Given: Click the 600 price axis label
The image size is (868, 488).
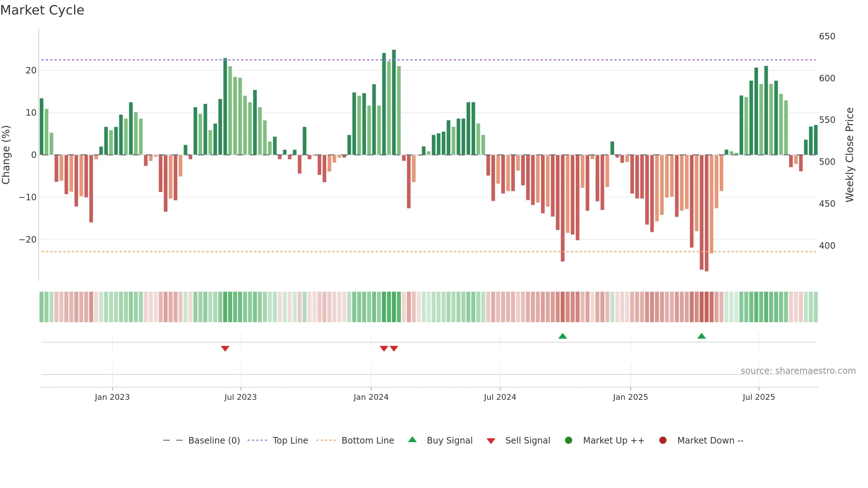Looking at the screenshot, I should click(827, 78).
